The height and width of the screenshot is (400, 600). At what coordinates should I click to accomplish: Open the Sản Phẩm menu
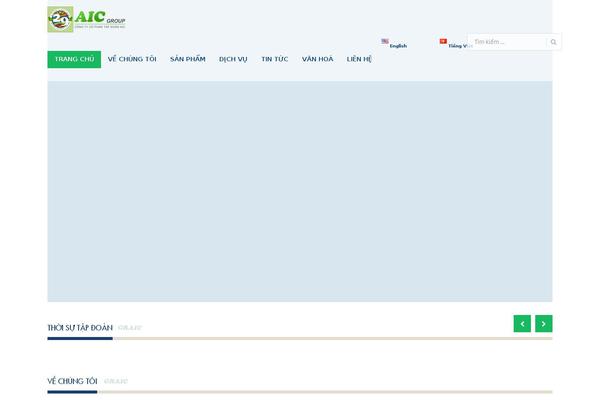click(x=188, y=59)
